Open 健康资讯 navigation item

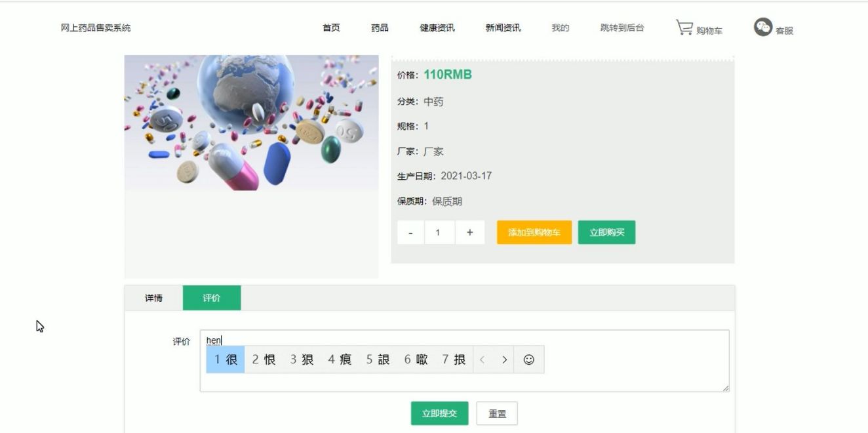[x=437, y=28]
